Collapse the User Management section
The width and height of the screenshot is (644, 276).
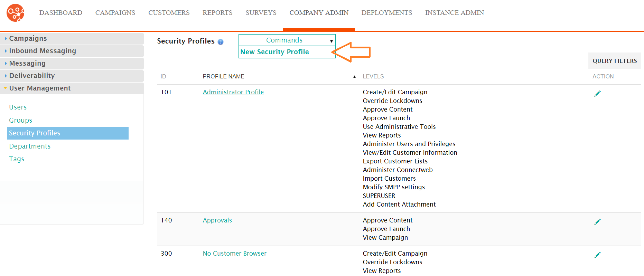click(x=72, y=88)
